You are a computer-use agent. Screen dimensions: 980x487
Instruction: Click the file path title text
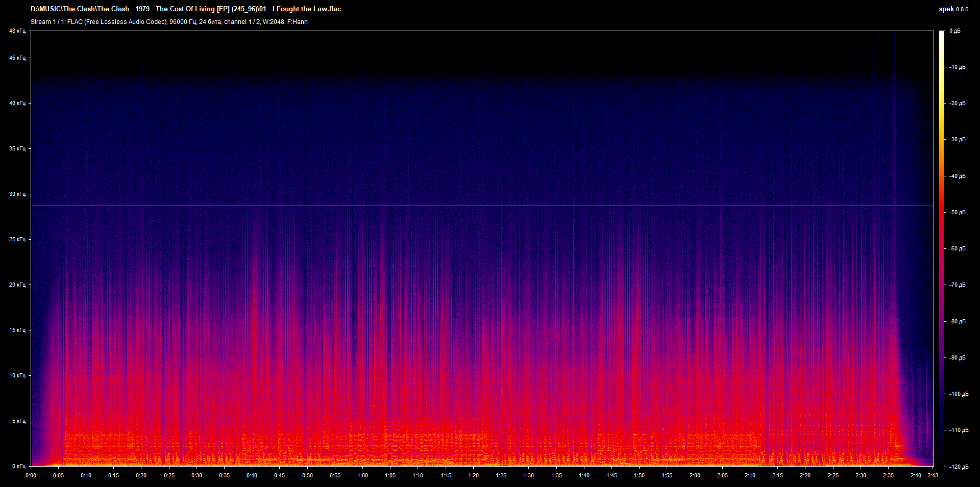(x=186, y=9)
